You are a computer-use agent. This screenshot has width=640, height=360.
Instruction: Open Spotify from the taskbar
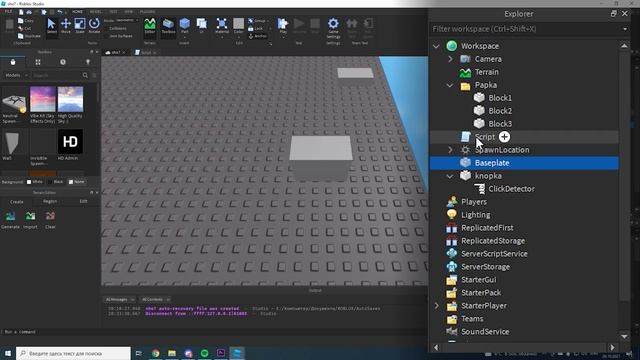click(204, 353)
